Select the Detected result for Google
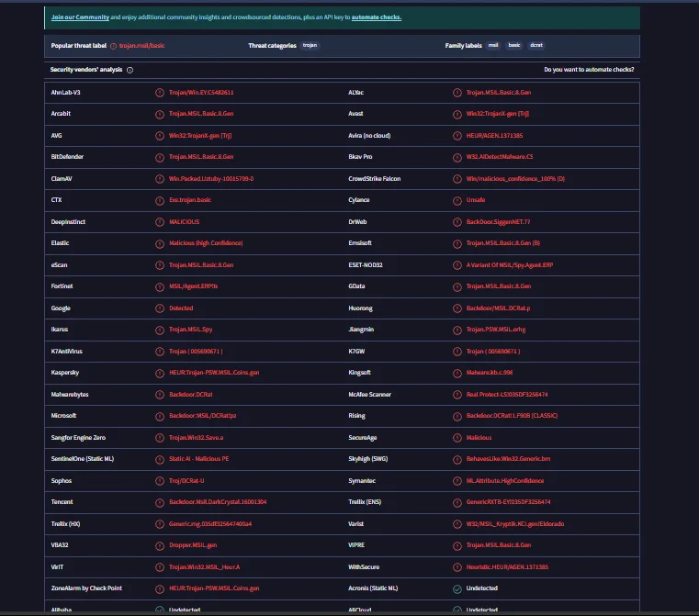The width and height of the screenshot is (699, 616). click(x=181, y=308)
